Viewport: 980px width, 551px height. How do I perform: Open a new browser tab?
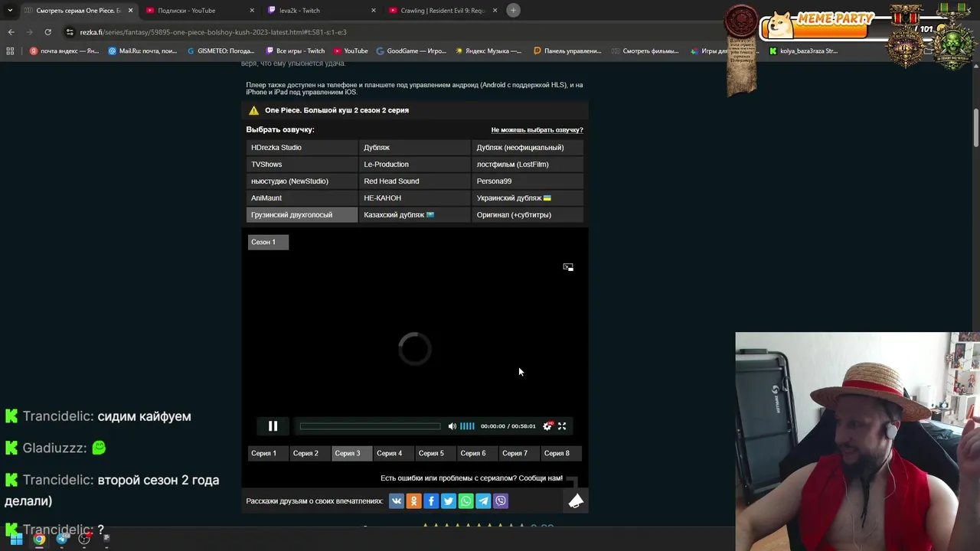click(514, 10)
